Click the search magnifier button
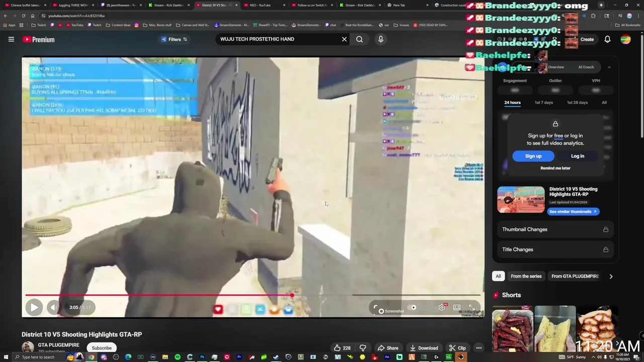Image resolution: width=644 pixels, height=362 pixels. click(x=359, y=39)
